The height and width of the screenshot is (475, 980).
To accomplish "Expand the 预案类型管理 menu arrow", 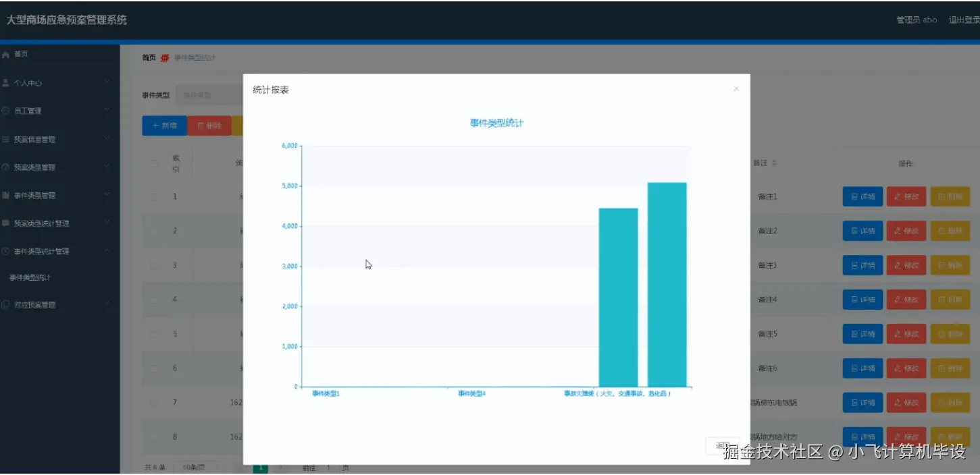I will point(107,167).
